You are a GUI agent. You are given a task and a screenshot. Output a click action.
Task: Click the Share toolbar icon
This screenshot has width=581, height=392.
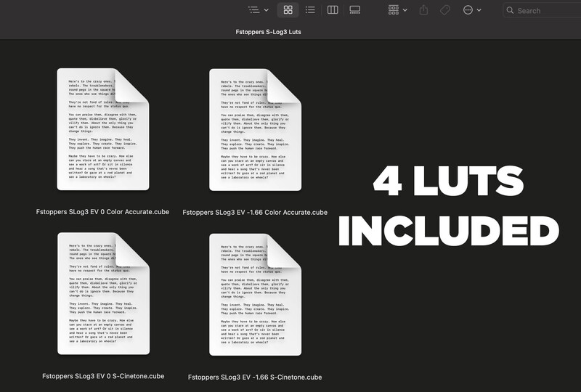click(x=423, y=10)
